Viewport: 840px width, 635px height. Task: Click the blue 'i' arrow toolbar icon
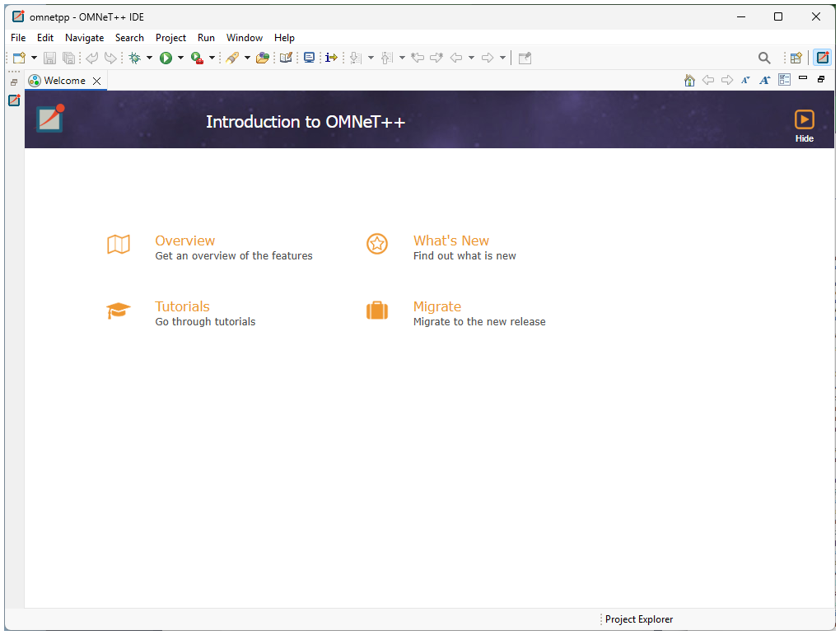point(331,58)
